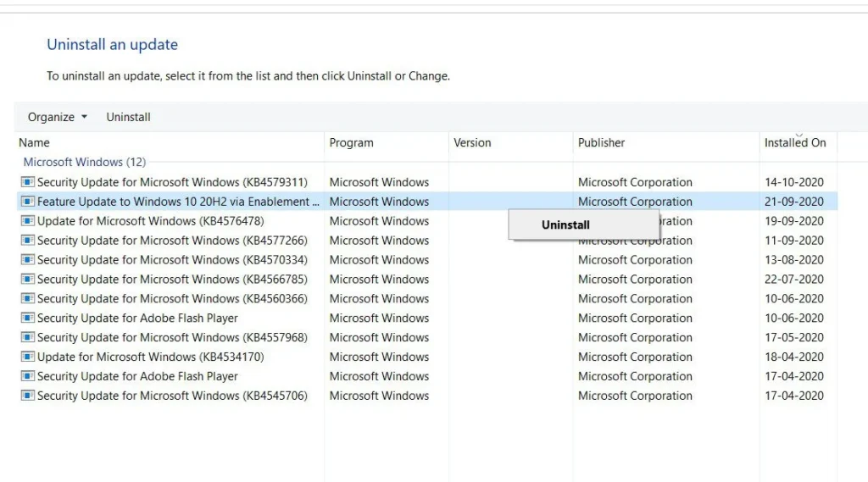This screenshot has height=482, width=868.
Task: Click the 11-09-2020 installed date cell
Action: pyautogui.click(x=794, y=241)
